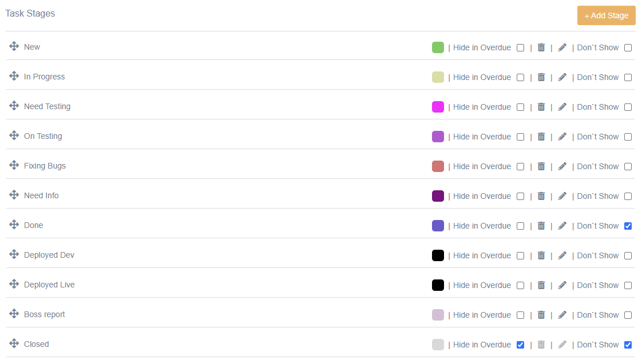Click the trash icon for New stage
Viewport: 642px width, 364px height.
(x=541, y=47)
